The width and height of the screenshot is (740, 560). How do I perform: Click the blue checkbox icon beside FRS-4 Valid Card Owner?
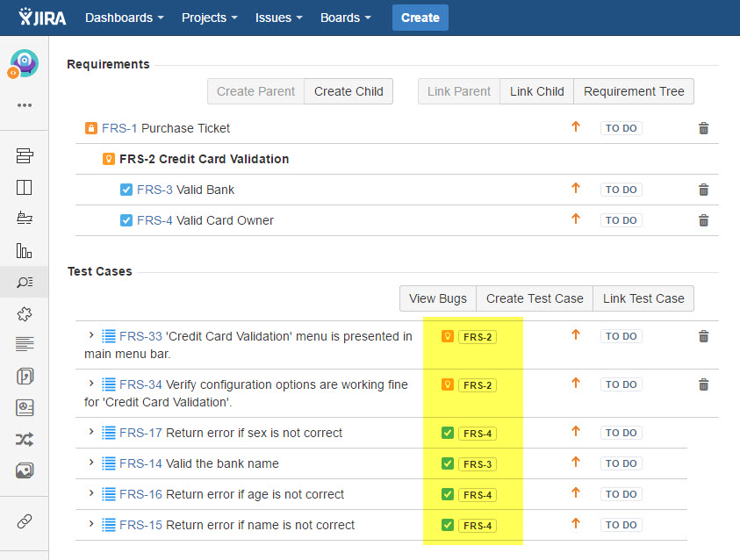(x=126, y=220)
